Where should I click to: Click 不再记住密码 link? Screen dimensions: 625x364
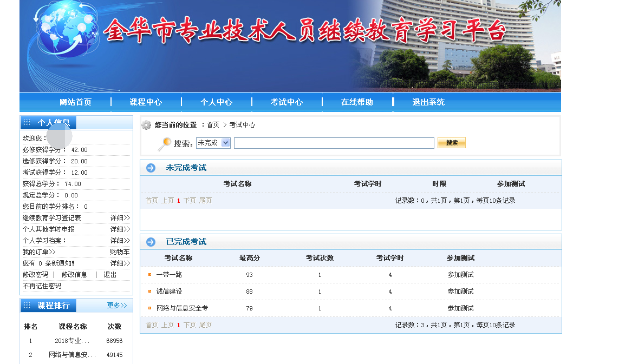coord(42,286)
